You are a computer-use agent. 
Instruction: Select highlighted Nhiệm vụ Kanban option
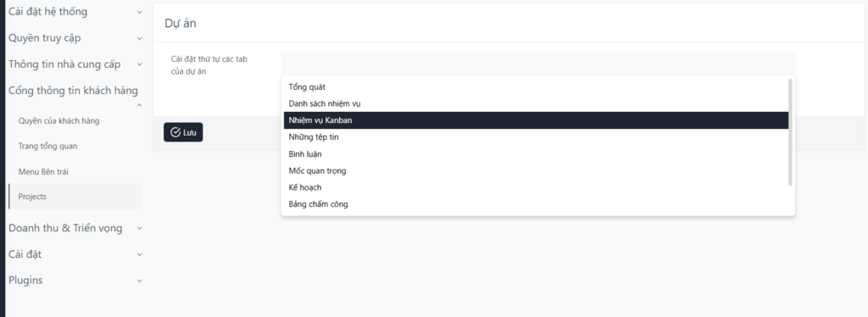[x=536, y=120]
